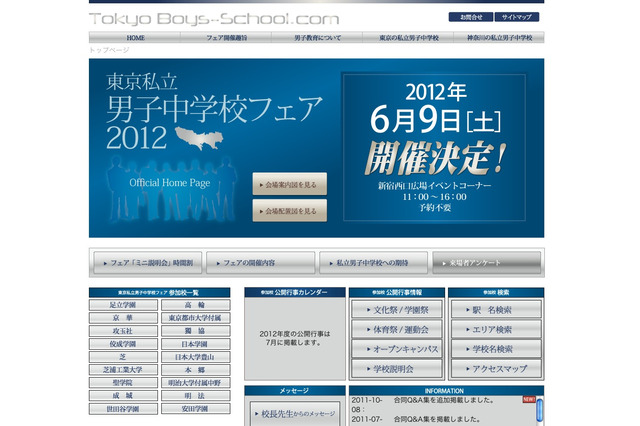640x426 pixels.
Task: Open the 男子教育について menu item
Action: [317, 38]
